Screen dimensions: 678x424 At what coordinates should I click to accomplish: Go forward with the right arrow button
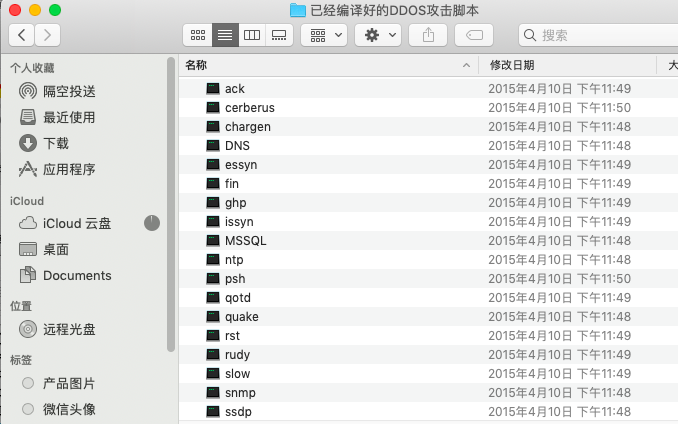click(x=47, y=35)
